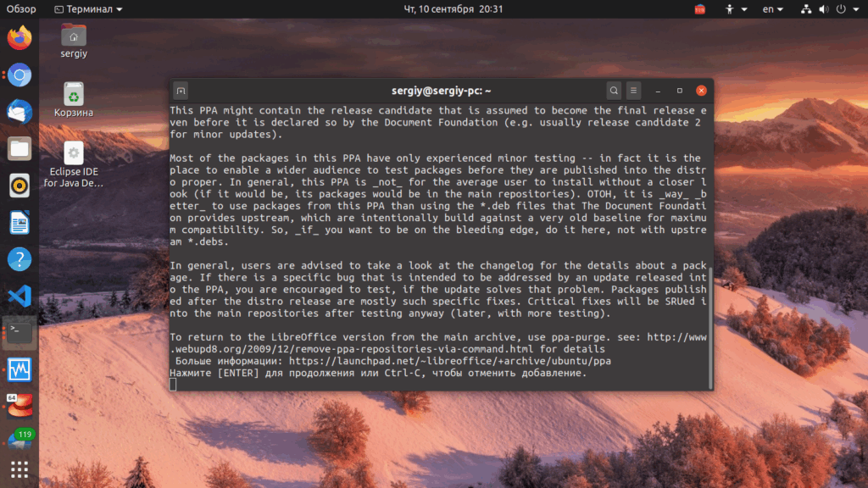Open clock calendar Чт, 10 сентября 20:31

(x=453, y=8)
